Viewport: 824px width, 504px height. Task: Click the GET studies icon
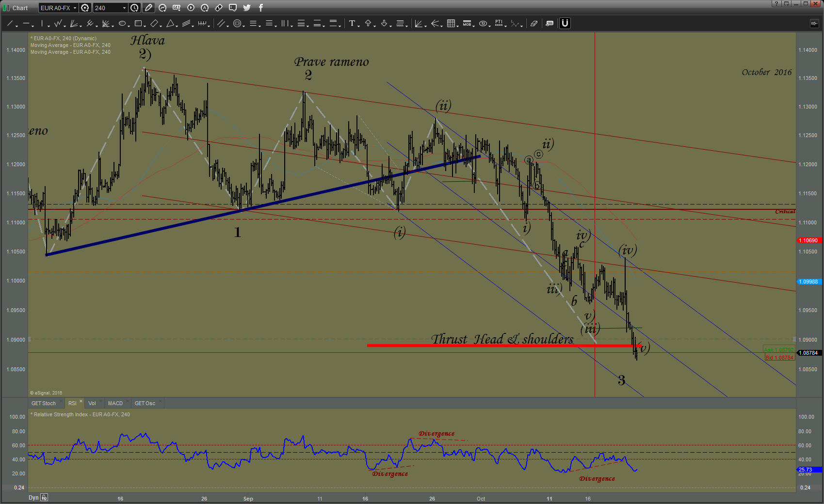(x=177, y=8)
